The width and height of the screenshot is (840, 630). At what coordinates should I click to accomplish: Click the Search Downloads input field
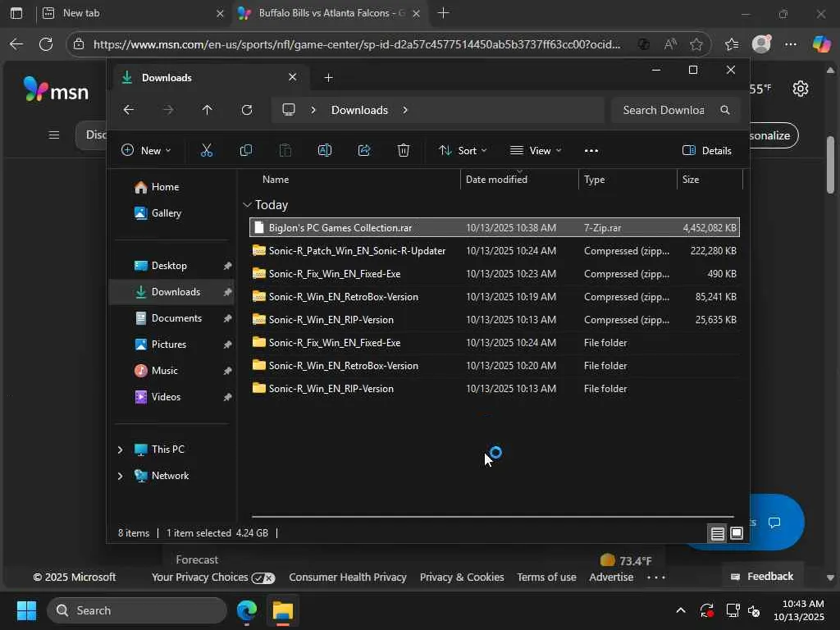663,110
